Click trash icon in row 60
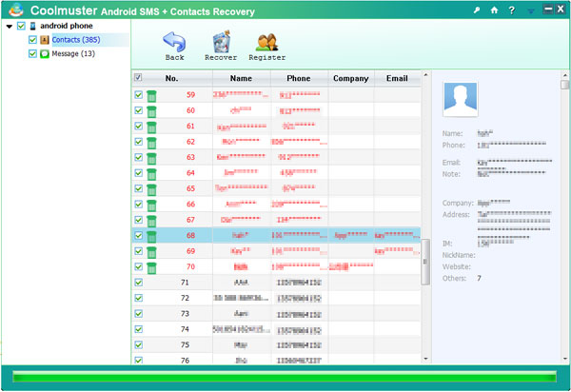Screen dimensions: 571x392 click(151, 111)
